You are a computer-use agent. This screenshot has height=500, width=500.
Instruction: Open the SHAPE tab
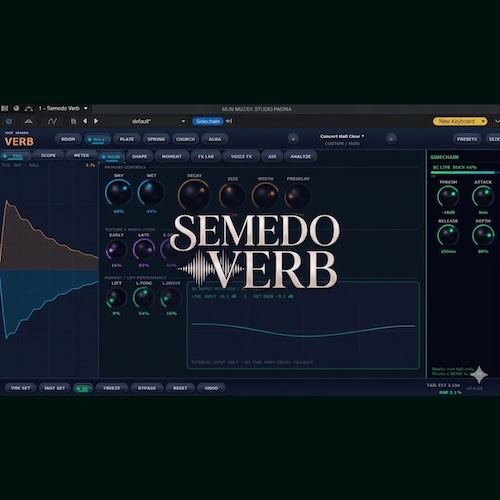[139, 157]
